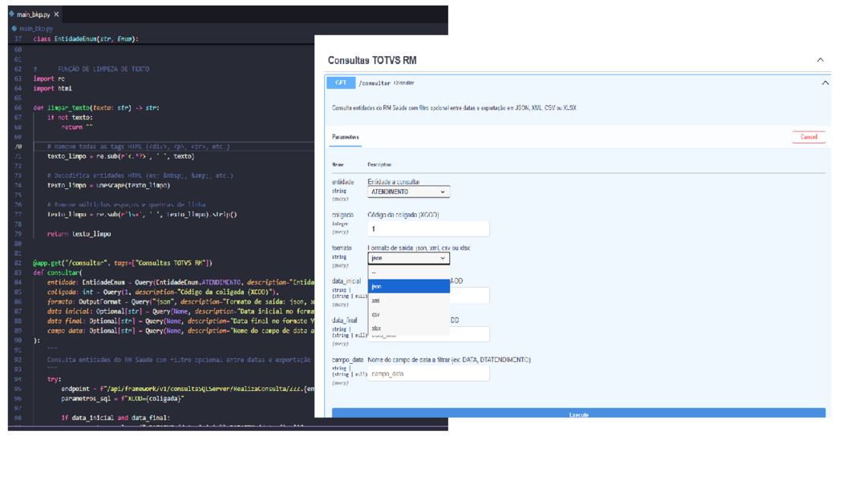Viewport: 842px width, 504px height.
Task: Click the Execute button
Action: (578, 413)
